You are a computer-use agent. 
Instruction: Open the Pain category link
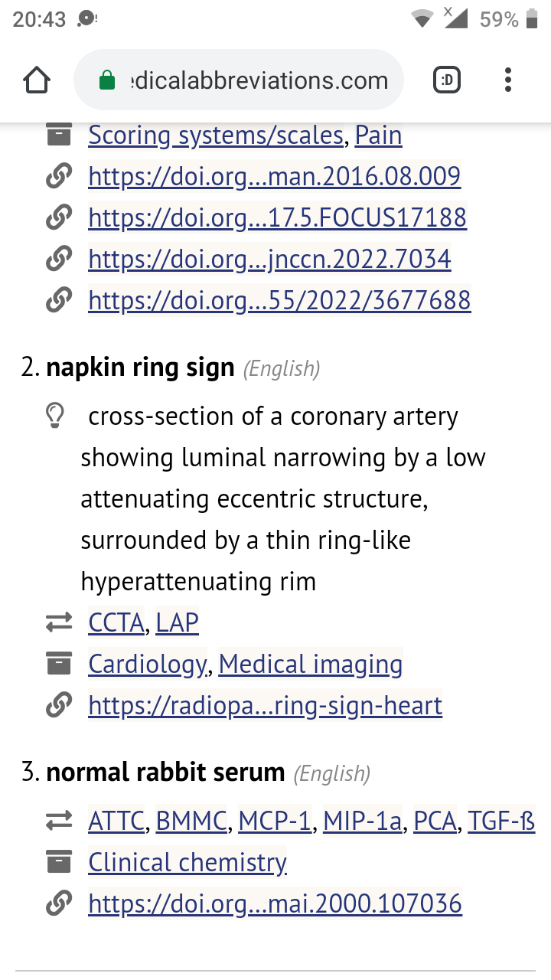pos(378,136)
